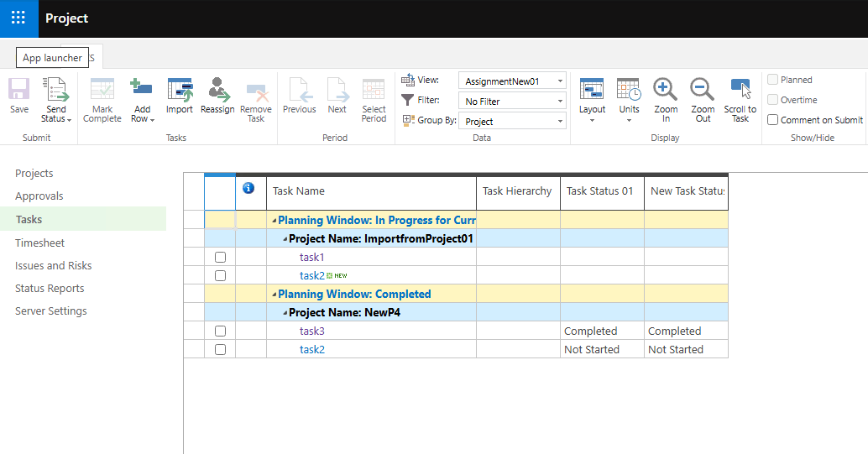Open the App launcher waffle icon
This screenshot has width=868, height=454.
click(18, 18)
